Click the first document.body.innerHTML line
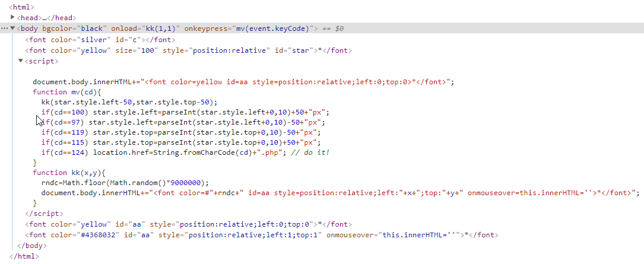This screenshot has width=644, height=264. 243,82
